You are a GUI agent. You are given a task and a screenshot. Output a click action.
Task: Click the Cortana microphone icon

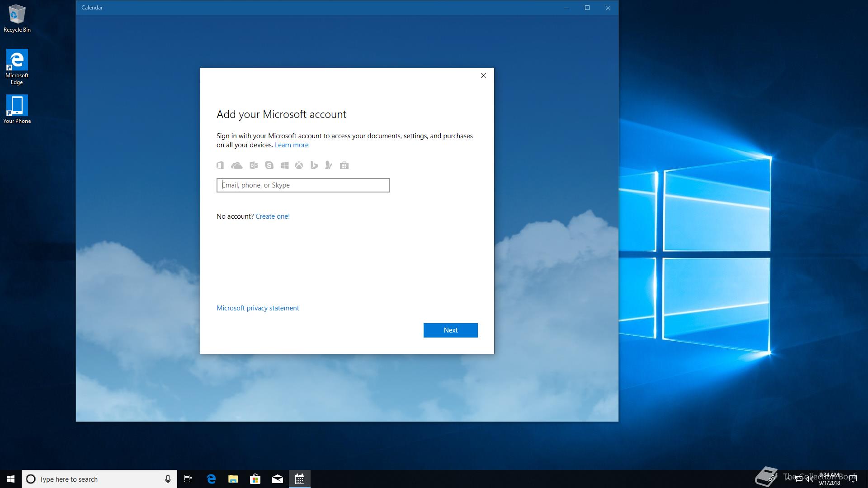[168, 479]
